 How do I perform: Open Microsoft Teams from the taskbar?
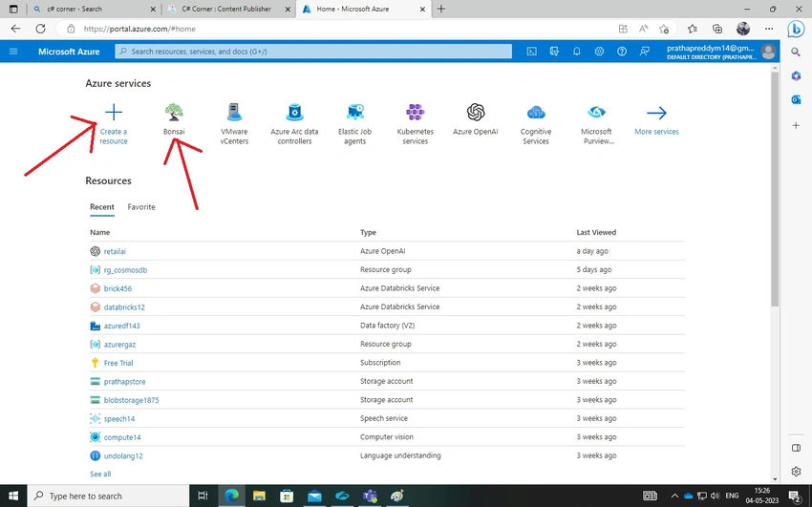click(x=370, y=496)
